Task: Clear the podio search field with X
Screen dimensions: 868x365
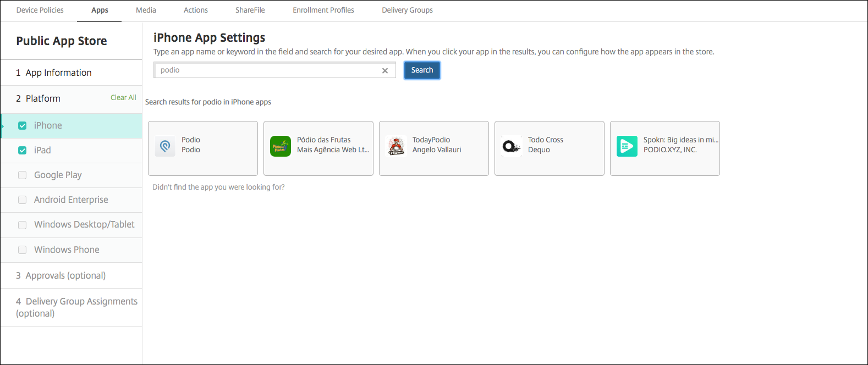Action: (x=385, y=70)
